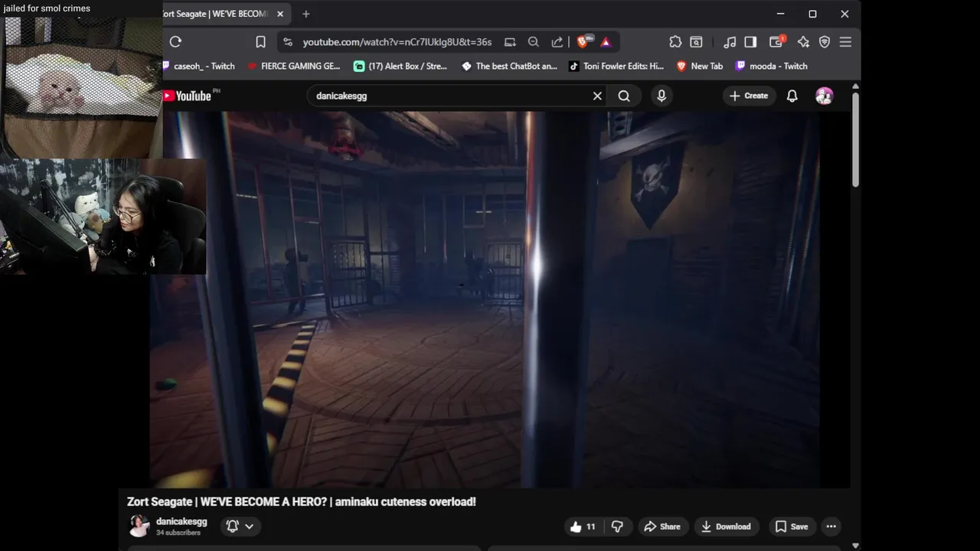Open a new tab with plus button
The image size is (980, 551).
(306, 14)
